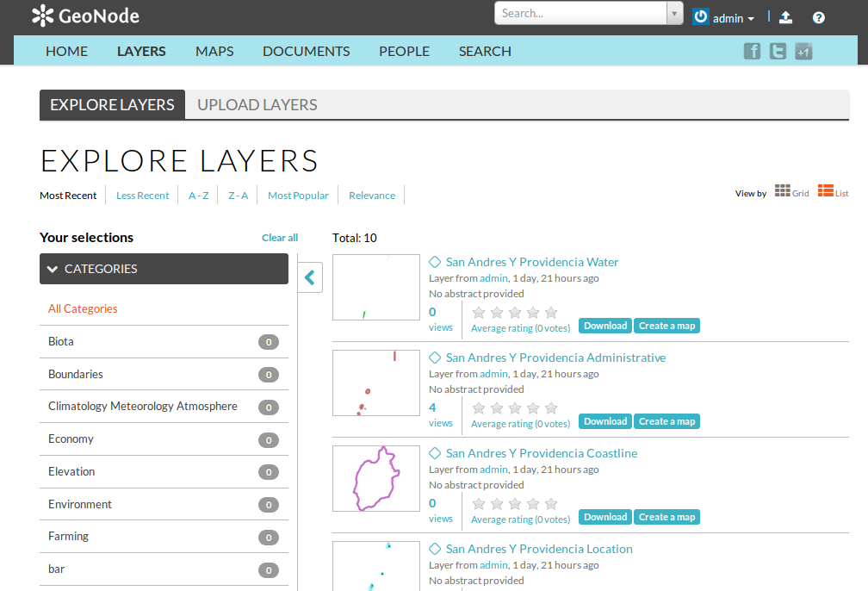868x591 pixels.
Task: Sort by Most Recent
Action: pos(68,196)
